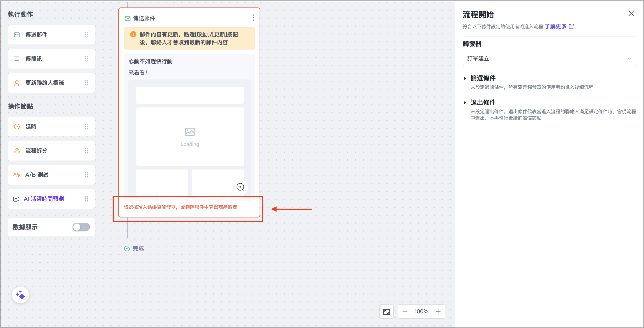
Task: Open the three-dot menu on 傳送郵件 node
Action: point(253,18)
